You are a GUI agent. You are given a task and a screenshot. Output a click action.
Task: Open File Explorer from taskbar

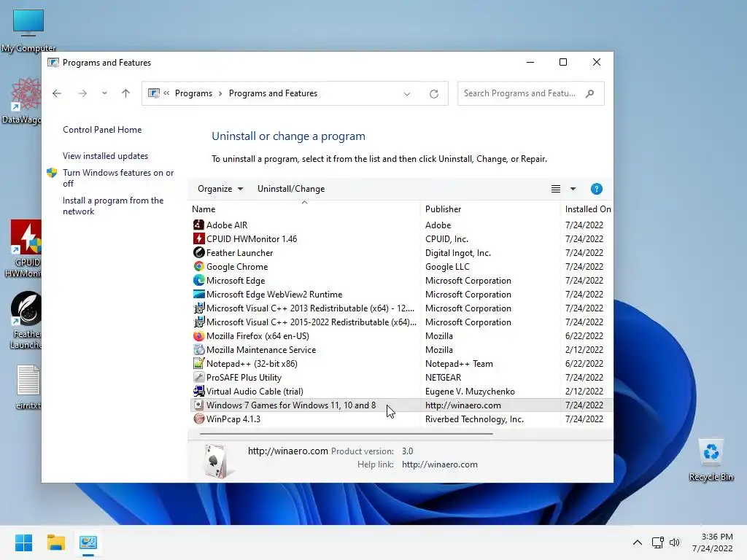(x=55, y=542)
